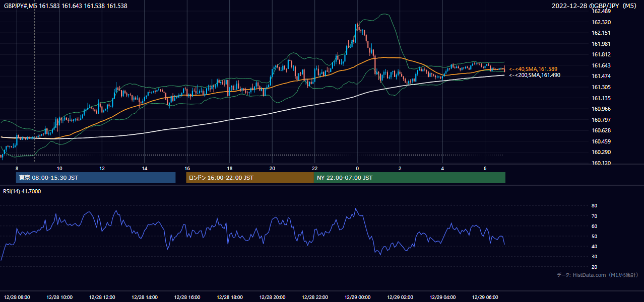Click the 160.290 price axis label
The height and width of the screenshot is (302, 644).
[601, 152]
